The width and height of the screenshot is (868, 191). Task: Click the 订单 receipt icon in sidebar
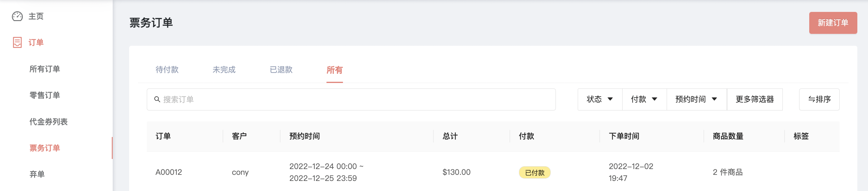tap(17, 42)
